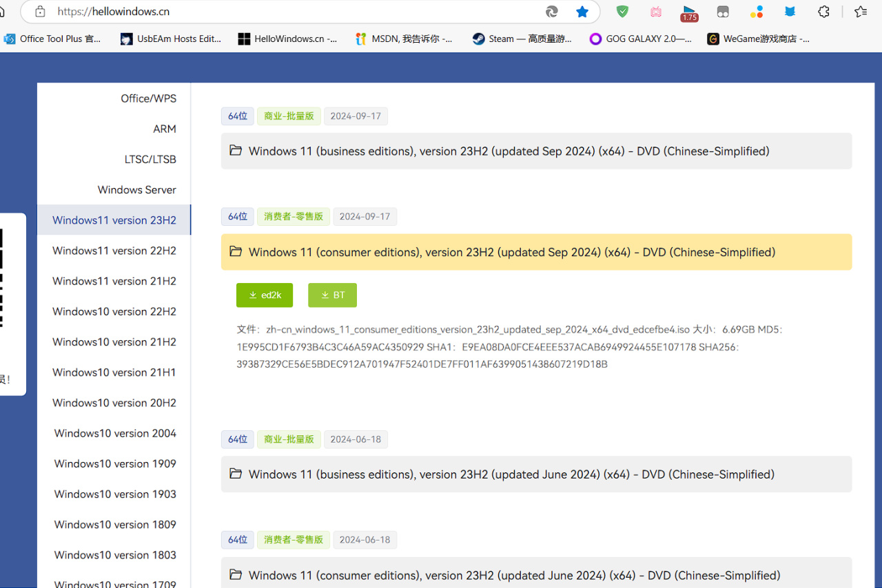Click the 2024-09-17 date beside 消费者-零售版
This screenshot has height=588, width=882.
(365, 216)
